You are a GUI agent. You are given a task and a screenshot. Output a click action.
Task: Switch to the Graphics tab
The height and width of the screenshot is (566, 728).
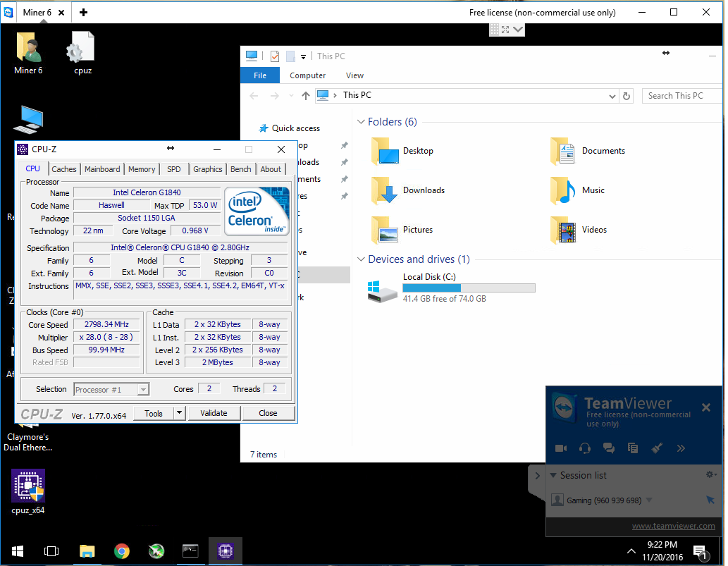(207, 169)
